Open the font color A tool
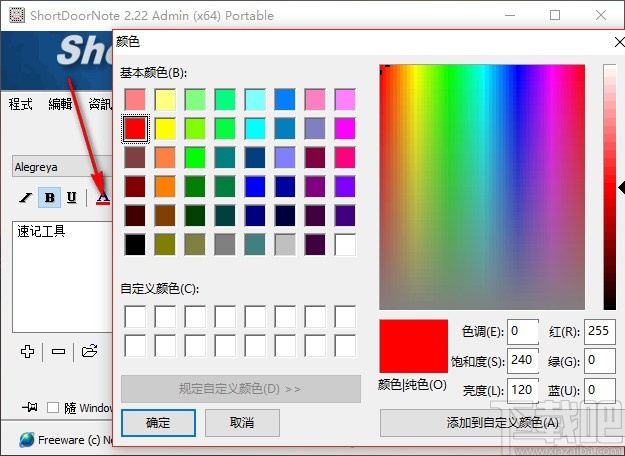 [103, 197]
